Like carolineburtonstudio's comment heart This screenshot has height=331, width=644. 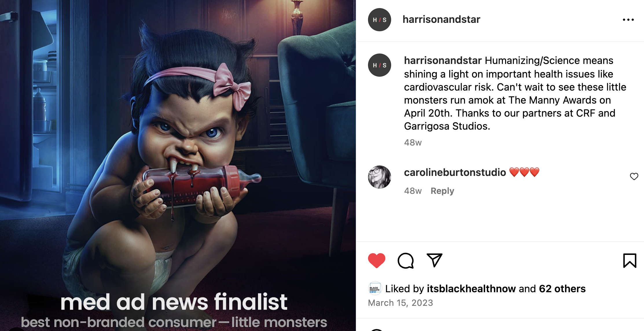(x=634, y=176)
